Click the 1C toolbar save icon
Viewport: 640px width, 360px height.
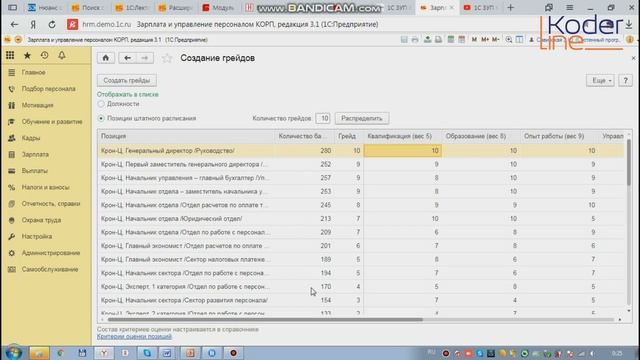click(x=404, y=40)
